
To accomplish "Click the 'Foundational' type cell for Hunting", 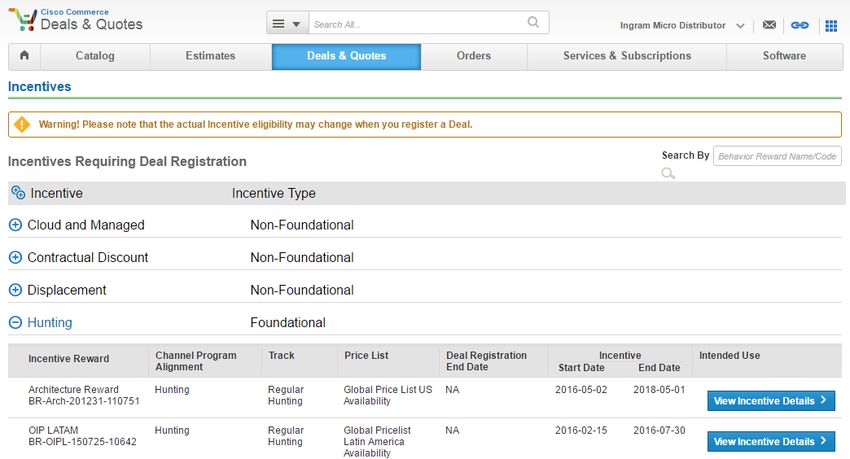I will (x=288, y=322).
